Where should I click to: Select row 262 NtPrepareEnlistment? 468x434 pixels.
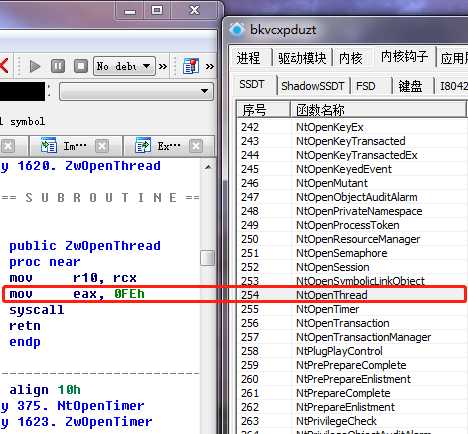pyautogui.click(x=352, y=407)
